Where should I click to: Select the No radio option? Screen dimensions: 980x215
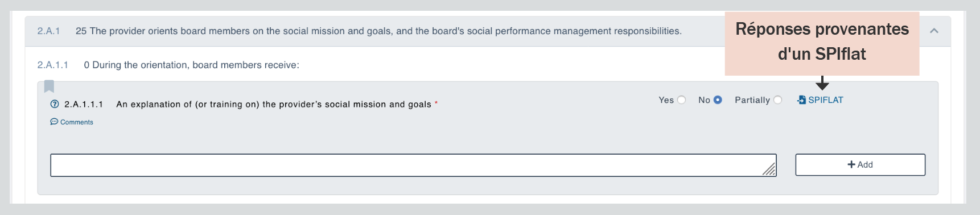click(x=718, y=100)
